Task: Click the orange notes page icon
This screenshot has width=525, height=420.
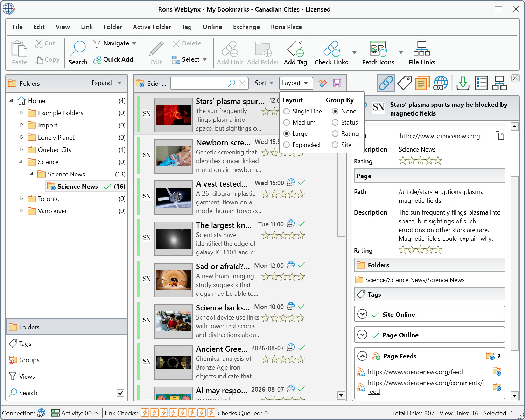Action: pyautogui.click(x=422, y=83)
